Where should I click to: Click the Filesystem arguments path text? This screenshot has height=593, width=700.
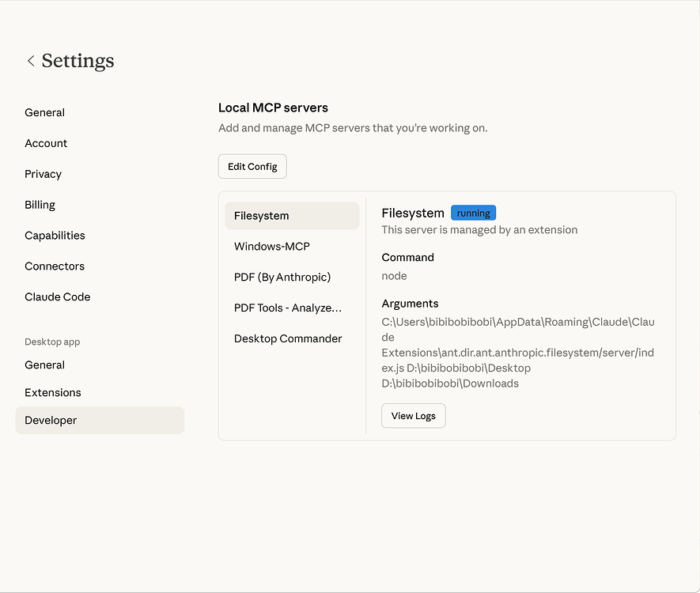tap(518, 353)
